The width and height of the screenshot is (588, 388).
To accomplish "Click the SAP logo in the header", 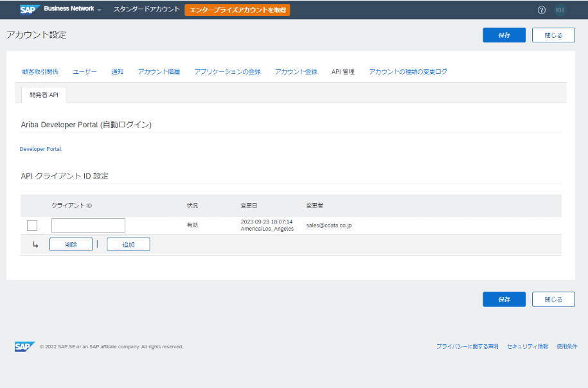I will point(30,10).
